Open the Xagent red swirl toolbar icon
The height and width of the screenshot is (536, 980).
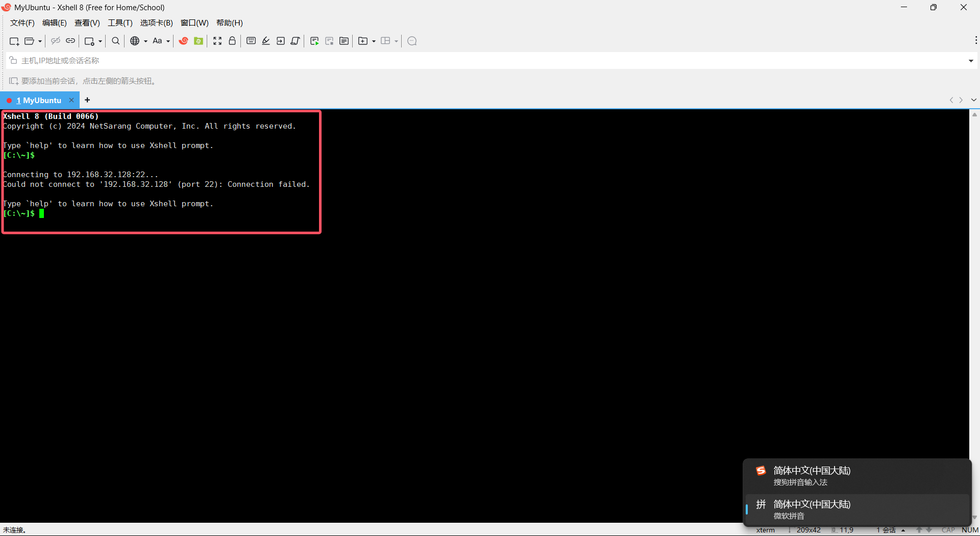pyautogui.click(x=184, y=41)
